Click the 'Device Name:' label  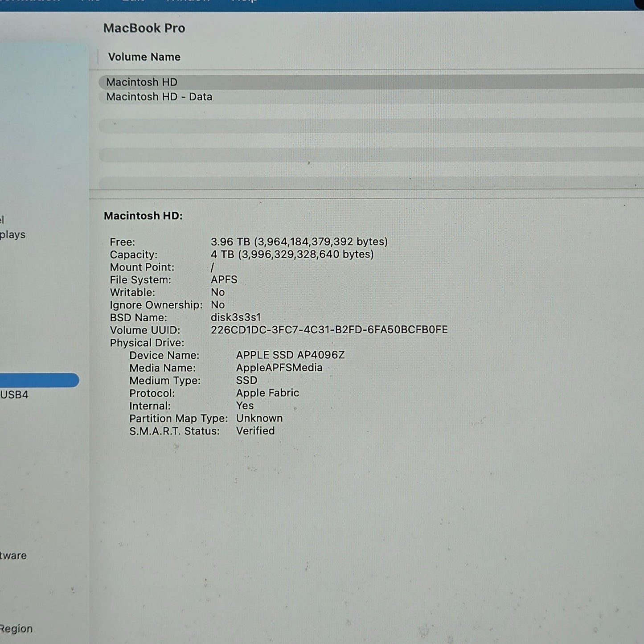[164, 355]
